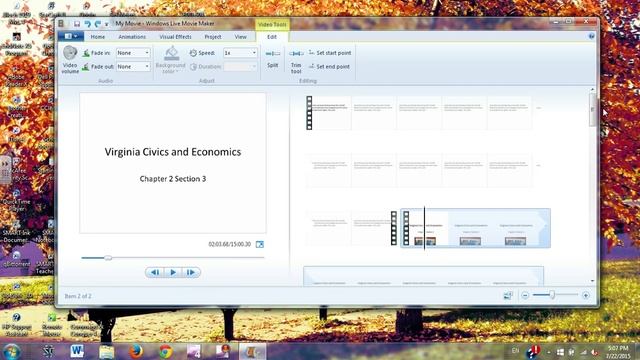Click the Fade in icon
Viewport: 640px width, 360px height.
coord(86,53)
